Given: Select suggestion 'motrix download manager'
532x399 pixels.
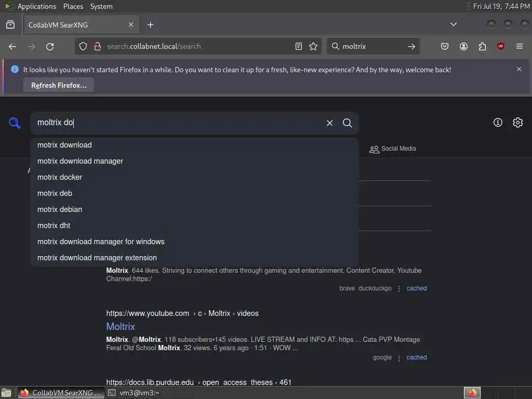Looking at the screenshot, I should 194,161.
